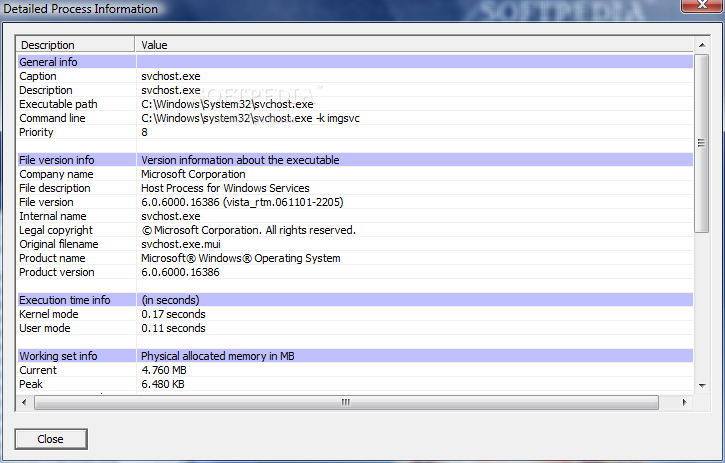Click the 0.17 seconds value

(173, 314)
